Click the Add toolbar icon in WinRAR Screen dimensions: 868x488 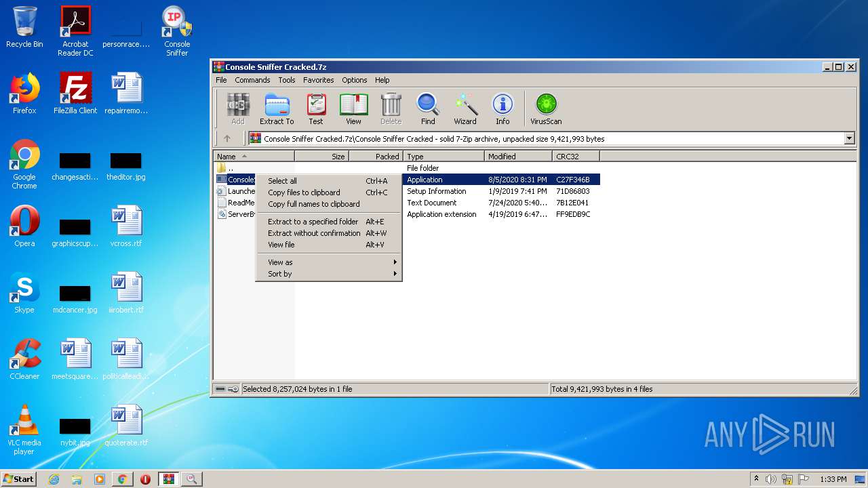click(238, 109)
